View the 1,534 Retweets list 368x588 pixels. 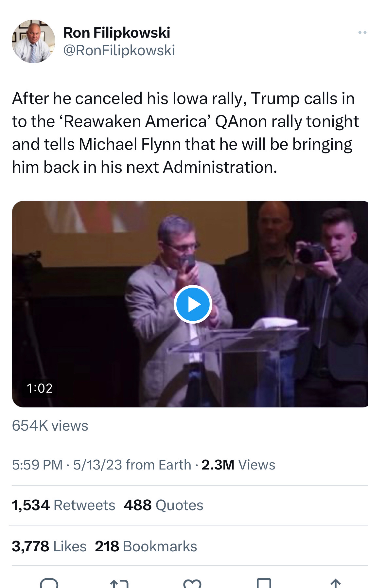tap(63, 505)
